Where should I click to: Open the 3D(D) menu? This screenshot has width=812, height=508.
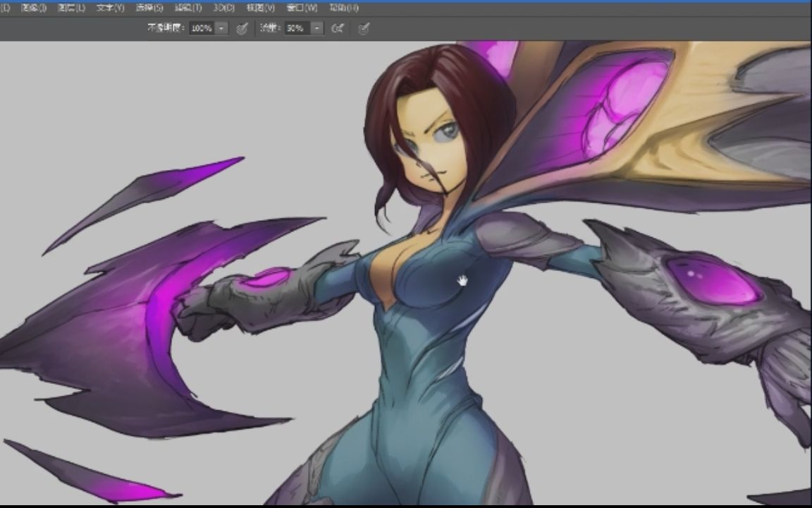[224, 8]
